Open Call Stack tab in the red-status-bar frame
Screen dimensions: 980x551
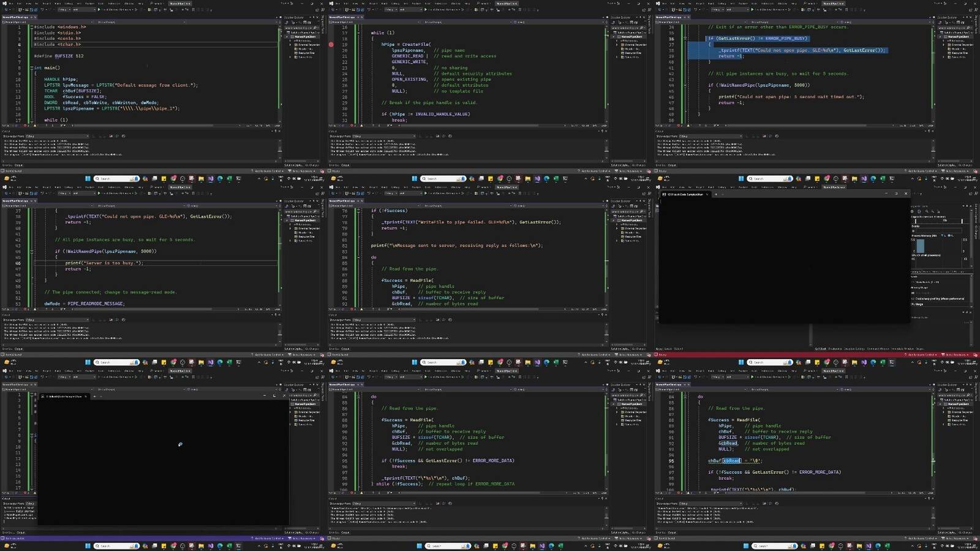click(822, 349)
